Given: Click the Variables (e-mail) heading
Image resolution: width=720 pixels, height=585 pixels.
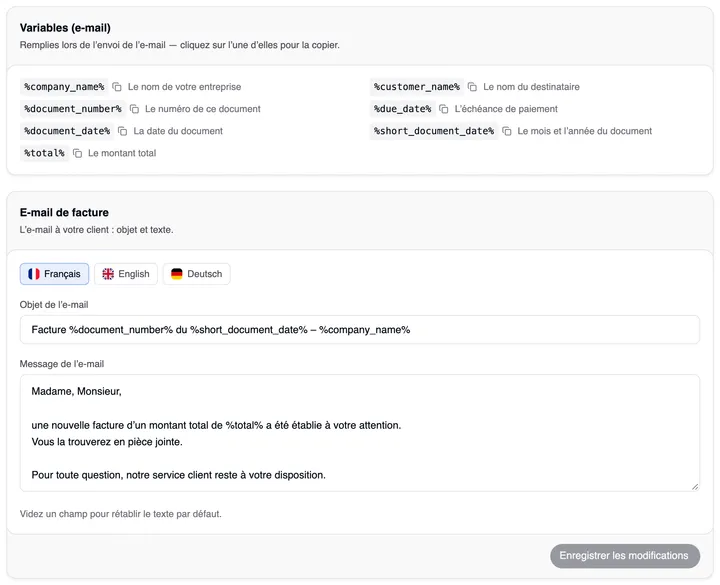Looking at the screenshot, I should [65, 28].
